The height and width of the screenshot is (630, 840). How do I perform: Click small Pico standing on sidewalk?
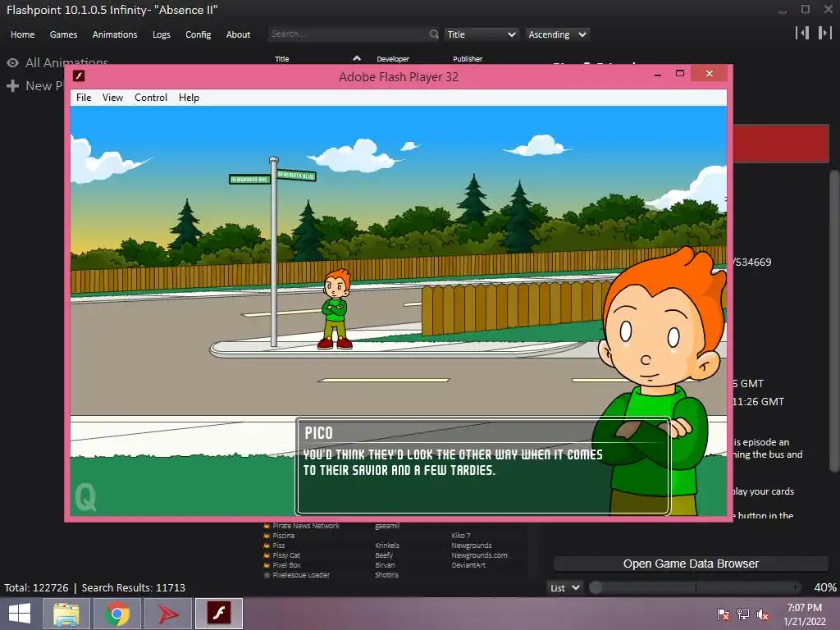[x=336, y=308]
